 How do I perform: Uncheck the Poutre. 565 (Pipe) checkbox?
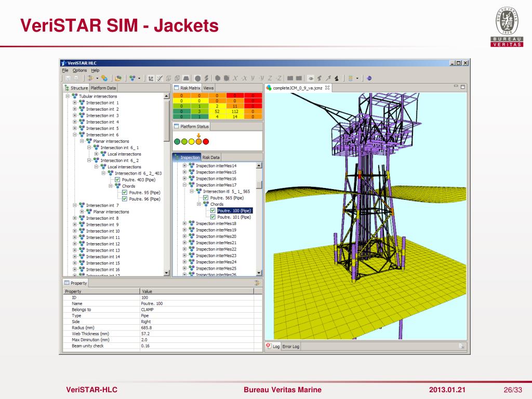(x=206, y=198)
